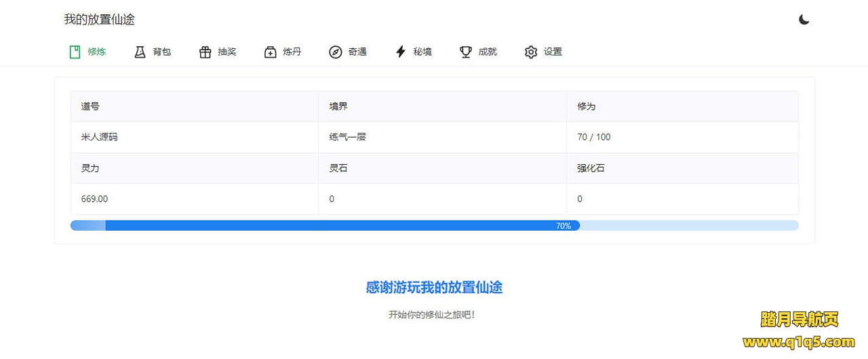
Task: Click the 米人源码 name cell
Action: (x=99, y=137)
